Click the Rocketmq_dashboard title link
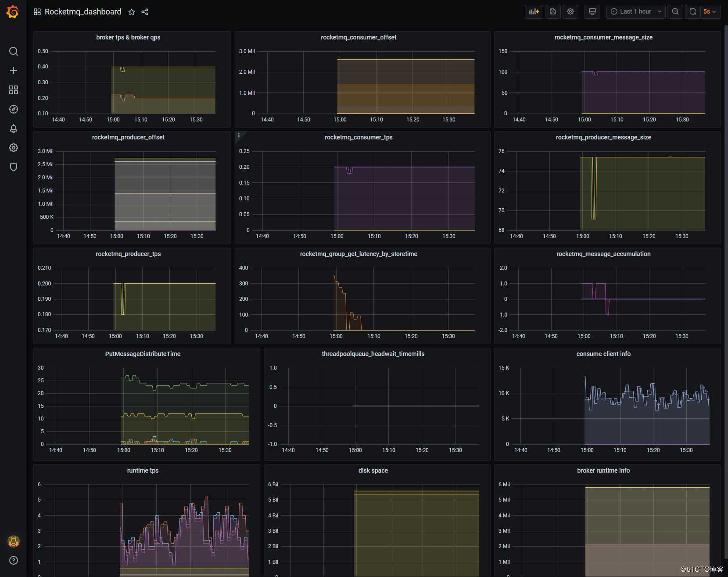This screenshot has width=728, height=577. point(83,12)
